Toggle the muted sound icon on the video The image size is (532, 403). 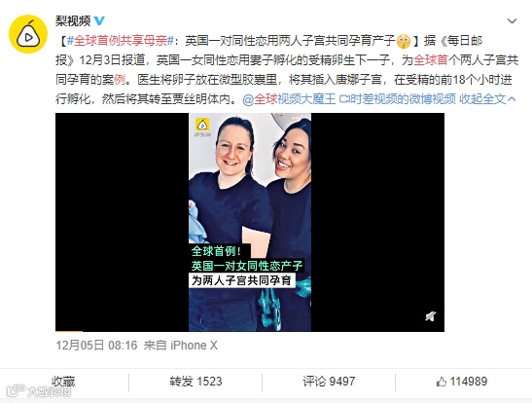point(430,316)
